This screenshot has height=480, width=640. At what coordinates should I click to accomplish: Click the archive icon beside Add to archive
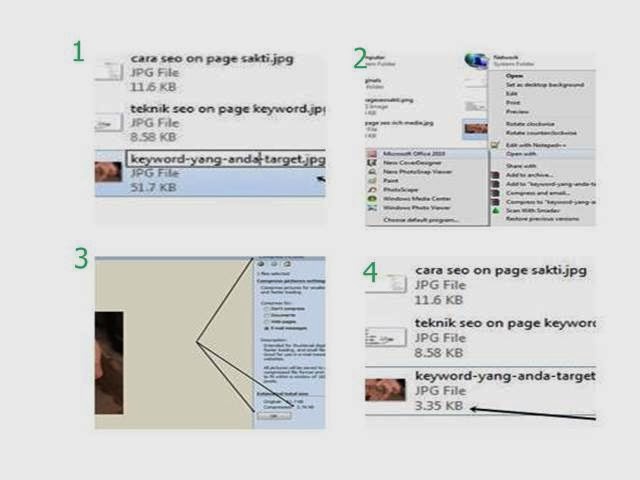[x=495, y=175]
